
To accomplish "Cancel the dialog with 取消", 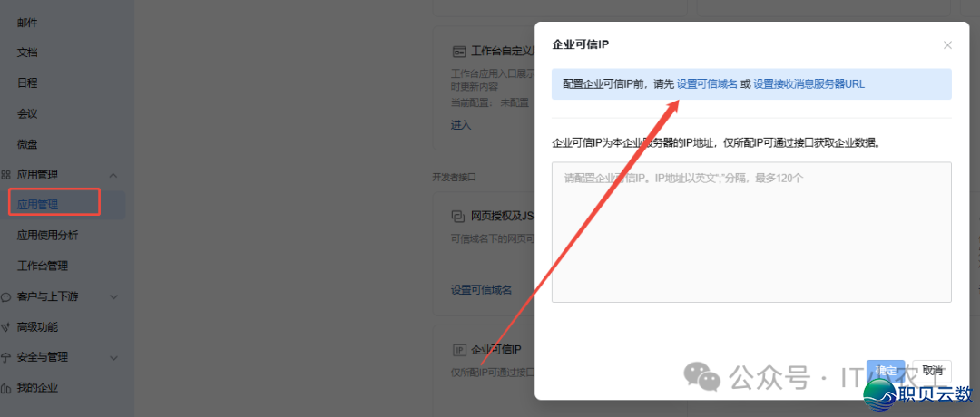I will pos(932,370).
